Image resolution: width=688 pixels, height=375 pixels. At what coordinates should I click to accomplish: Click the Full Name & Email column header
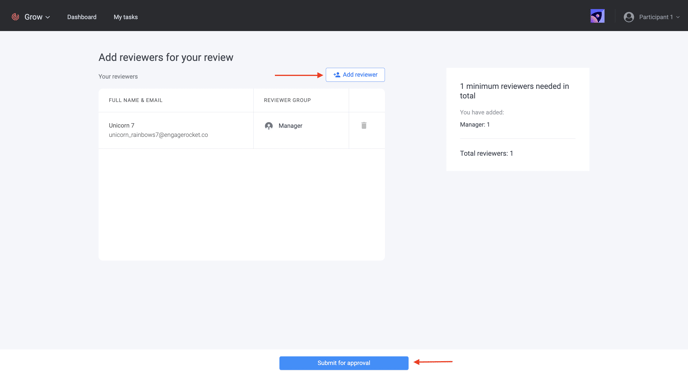click(136, 100)
